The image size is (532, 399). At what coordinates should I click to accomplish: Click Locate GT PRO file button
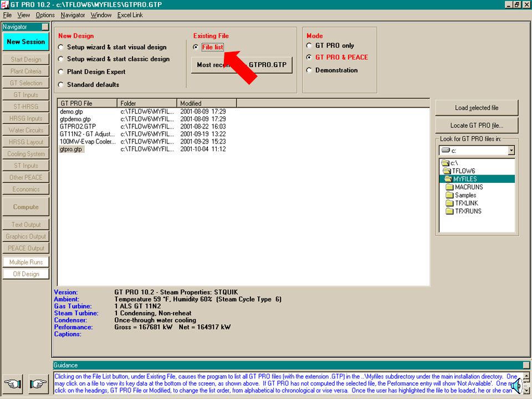[x=477, y=126]
